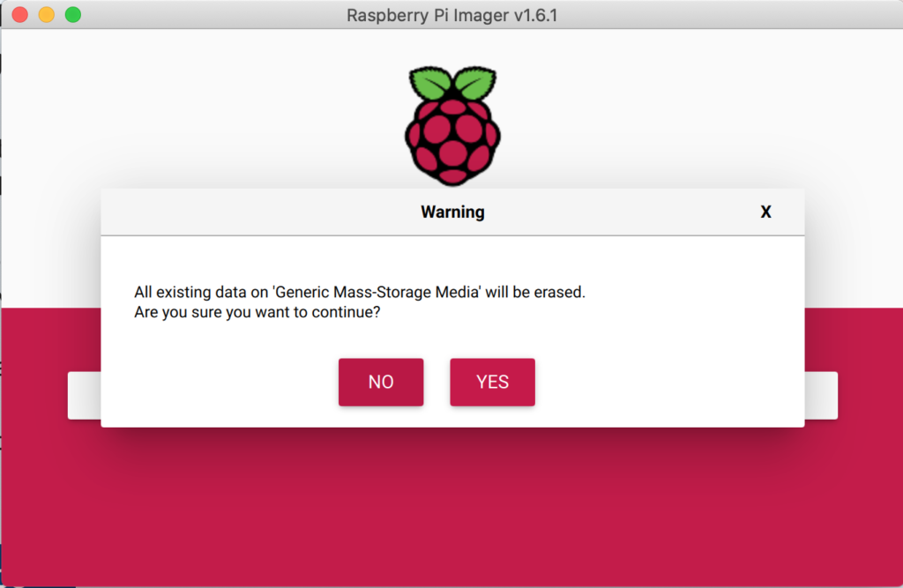The height and width of the screenshot is (588, 903).
Task: Dismiss the Warning dialog with its X
Action: pyautogui.click(x=765, y=212)
